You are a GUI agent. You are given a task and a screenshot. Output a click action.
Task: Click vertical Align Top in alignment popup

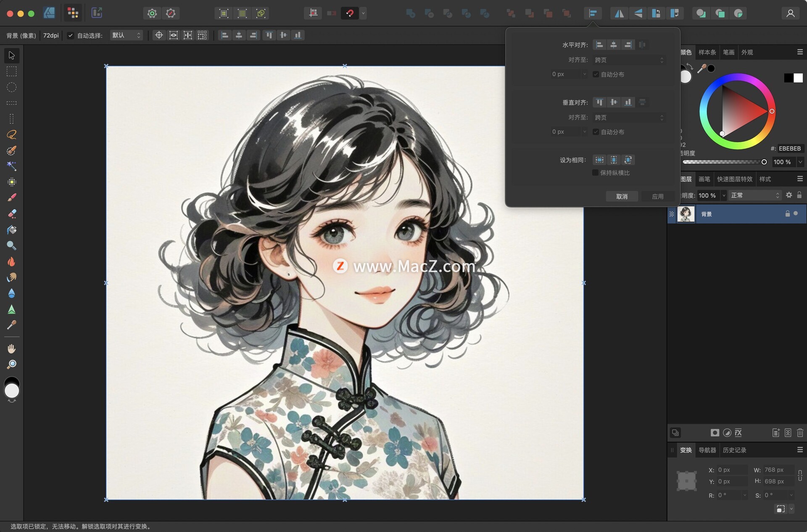click(599, 102)
